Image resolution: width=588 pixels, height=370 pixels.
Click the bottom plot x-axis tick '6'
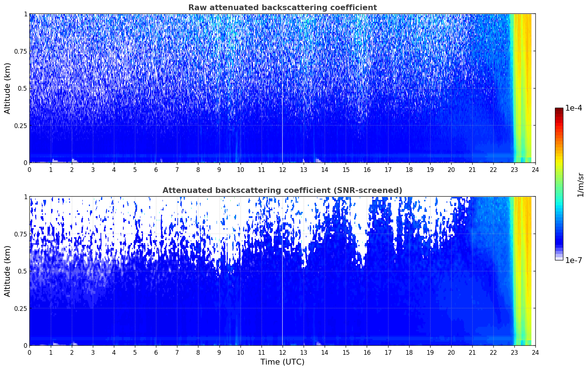click(156, 352)
